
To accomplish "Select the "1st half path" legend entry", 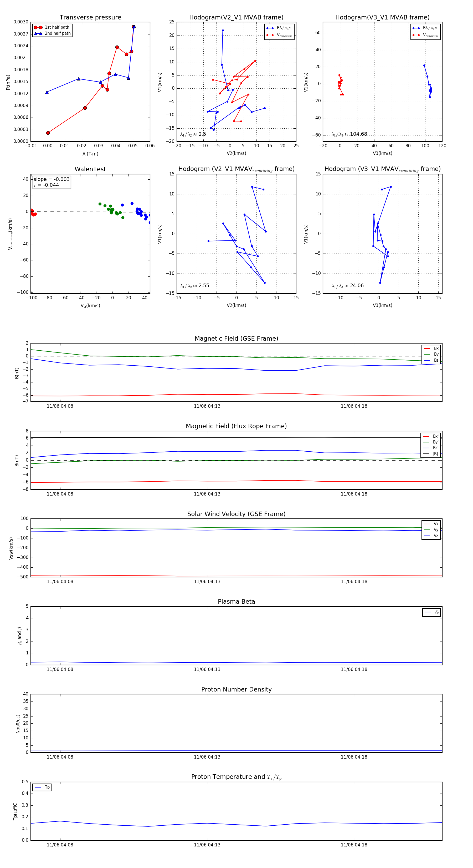I will pos(52,27).
